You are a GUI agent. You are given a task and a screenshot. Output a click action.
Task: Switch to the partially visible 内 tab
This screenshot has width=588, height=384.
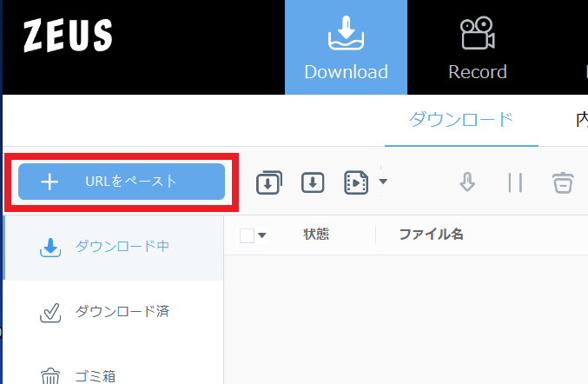[581, 119]
